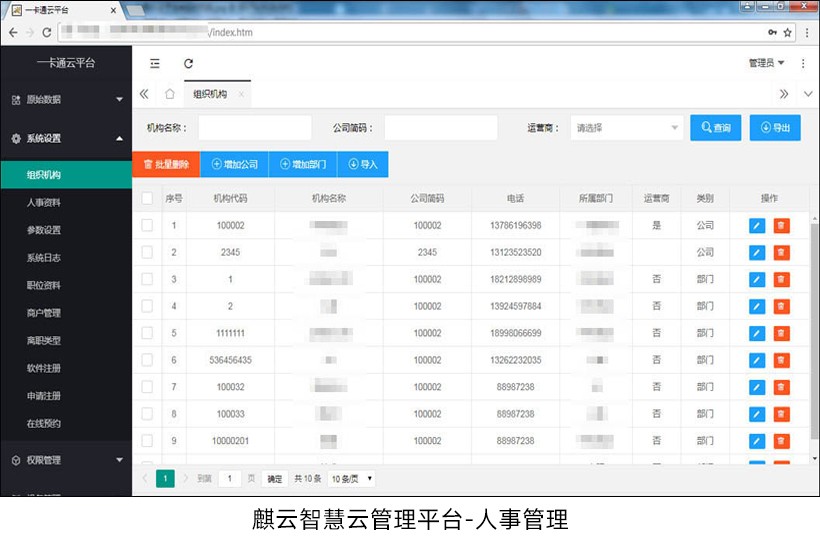Open 人事资料 in the sidebar

pyautogui.click(x=44, y=202)
